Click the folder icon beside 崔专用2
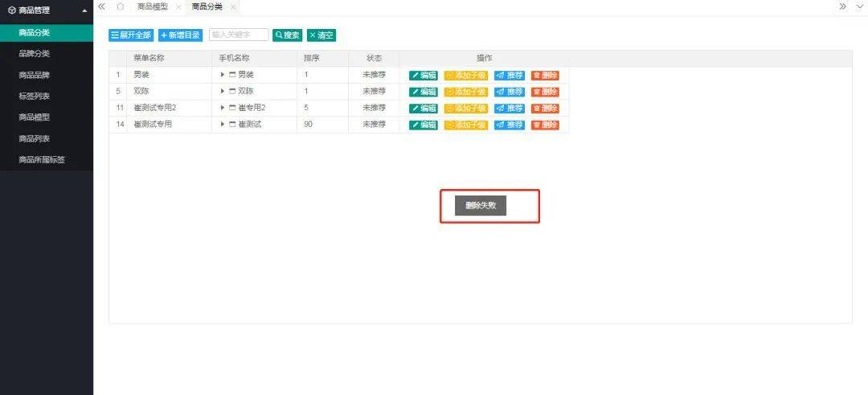The height and width of the screenshot is (395, 868). coord(232,108)
